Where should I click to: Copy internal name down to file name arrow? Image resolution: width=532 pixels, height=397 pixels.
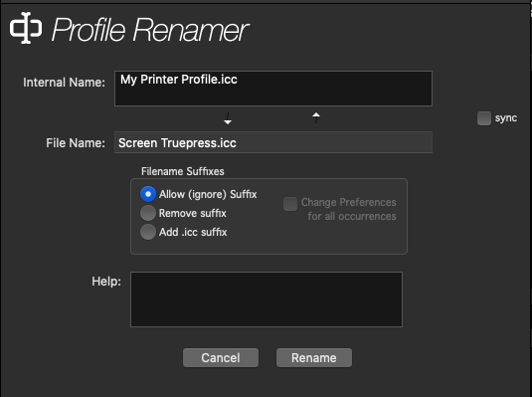click(x=228, y=118)
